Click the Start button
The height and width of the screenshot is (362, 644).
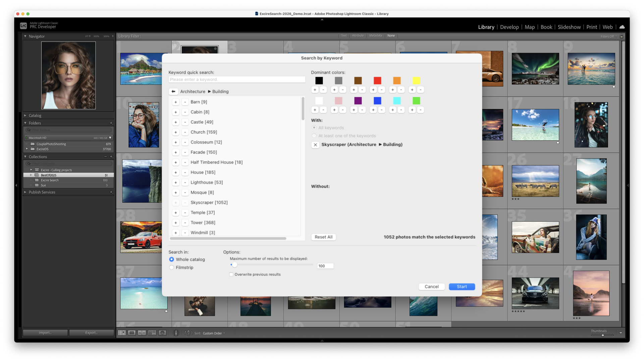(462, 287)
